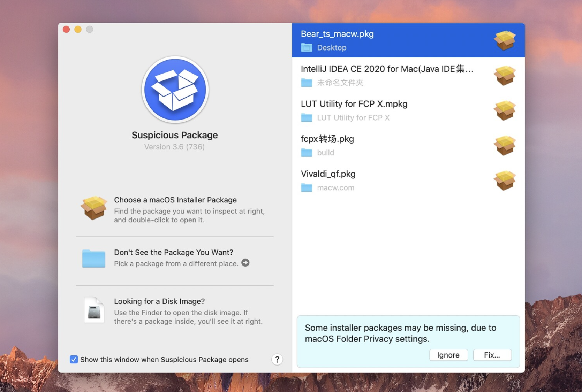Select the IntelliJ IDEA CE 2020 package entry
Image resolution: width=582 pixels, height=392 pixels.
[x=384, y=75]
